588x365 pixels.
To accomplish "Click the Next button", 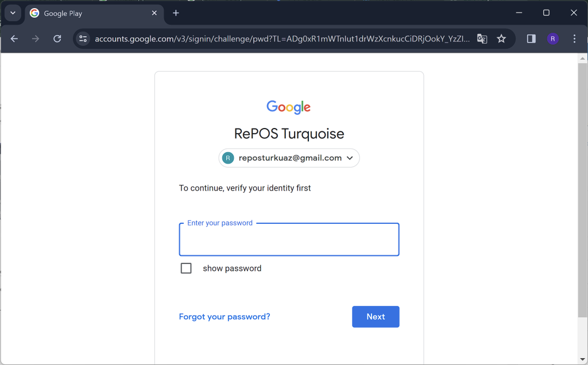I will click(x=376, y=317).
